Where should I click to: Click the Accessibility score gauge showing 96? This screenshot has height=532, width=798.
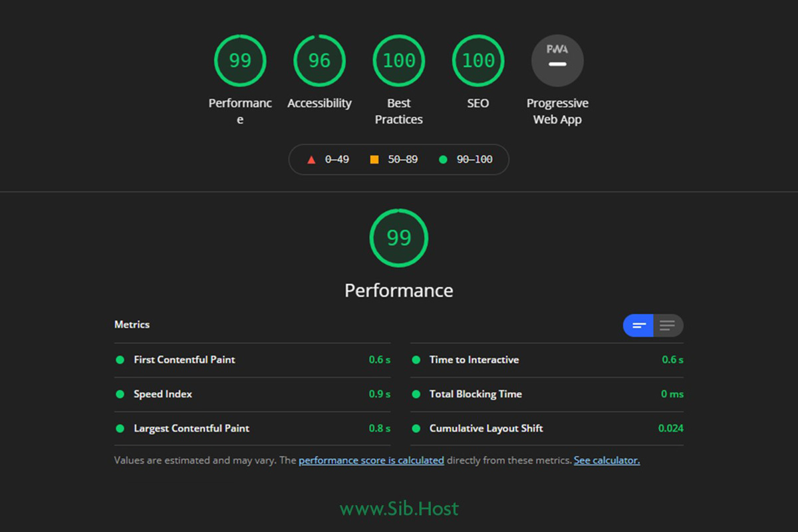coord(319,61)
